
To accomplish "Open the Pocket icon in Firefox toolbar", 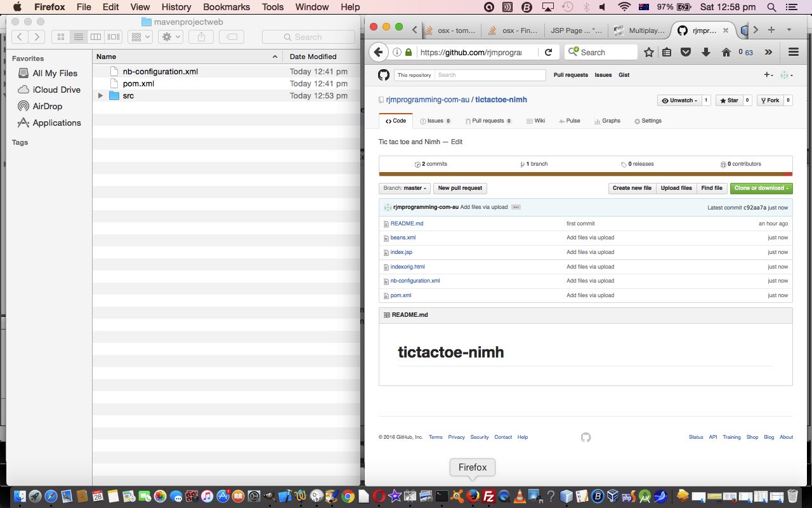I will tap(686, 52).
